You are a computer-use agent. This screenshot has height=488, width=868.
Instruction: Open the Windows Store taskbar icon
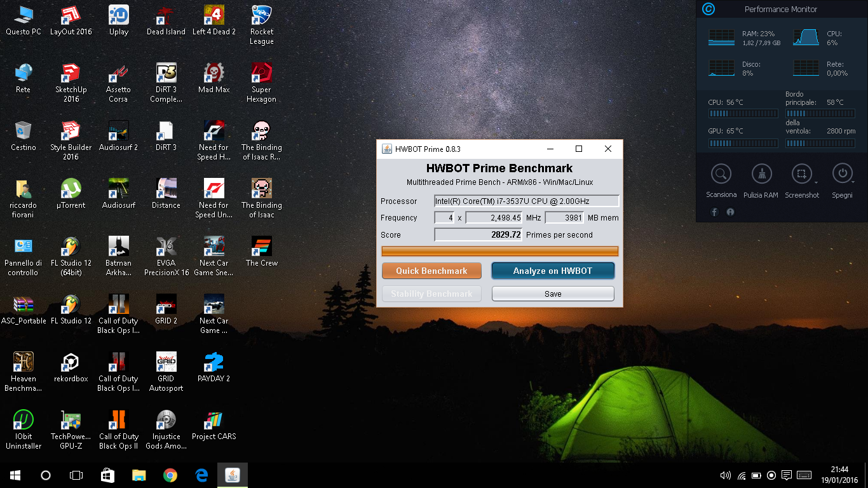click(107, 475)
